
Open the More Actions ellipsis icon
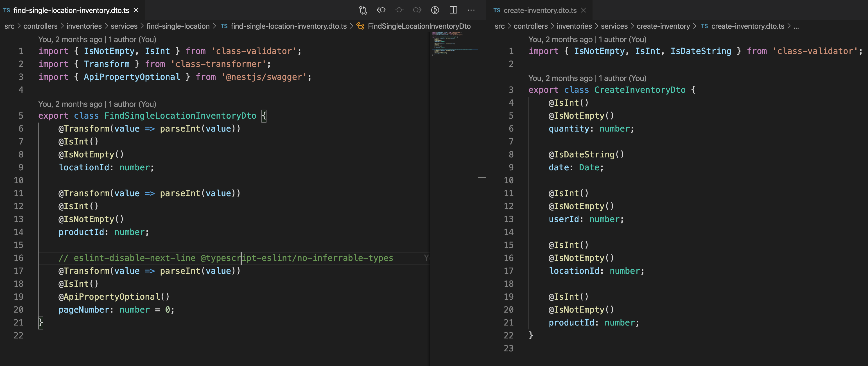tap(471, 10)
